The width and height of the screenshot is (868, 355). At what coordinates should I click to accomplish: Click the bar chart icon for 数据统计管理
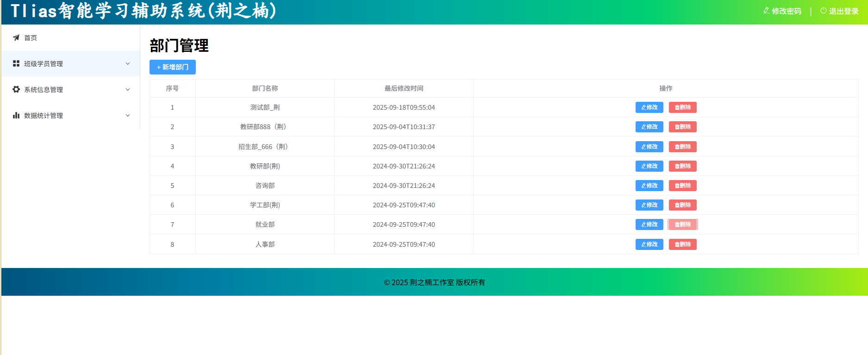coord(16,115)
